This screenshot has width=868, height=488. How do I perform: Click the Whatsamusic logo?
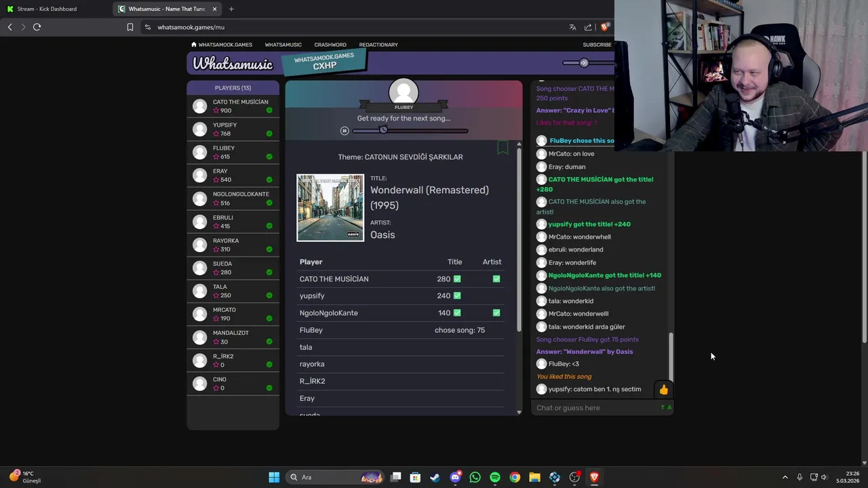coord(233,64)
